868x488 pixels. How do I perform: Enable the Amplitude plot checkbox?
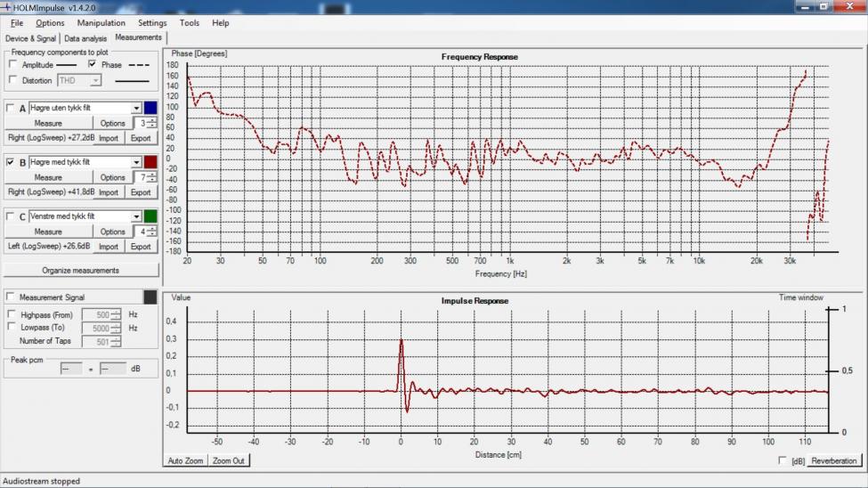[12, 65]
